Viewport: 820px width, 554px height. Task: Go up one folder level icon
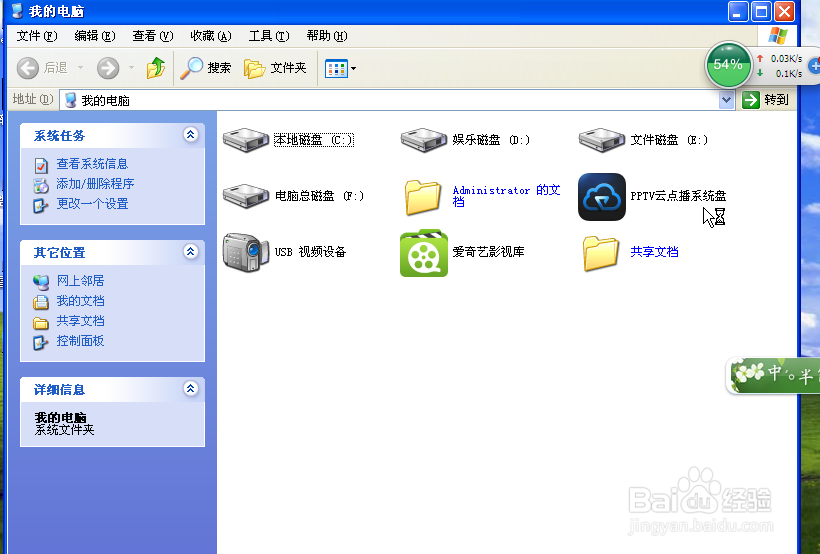point(155,68)
